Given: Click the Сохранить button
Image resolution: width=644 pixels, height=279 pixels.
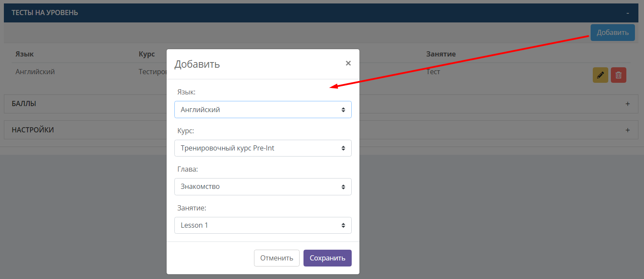Looking at the screenshot, I should [x=328, y=258].
